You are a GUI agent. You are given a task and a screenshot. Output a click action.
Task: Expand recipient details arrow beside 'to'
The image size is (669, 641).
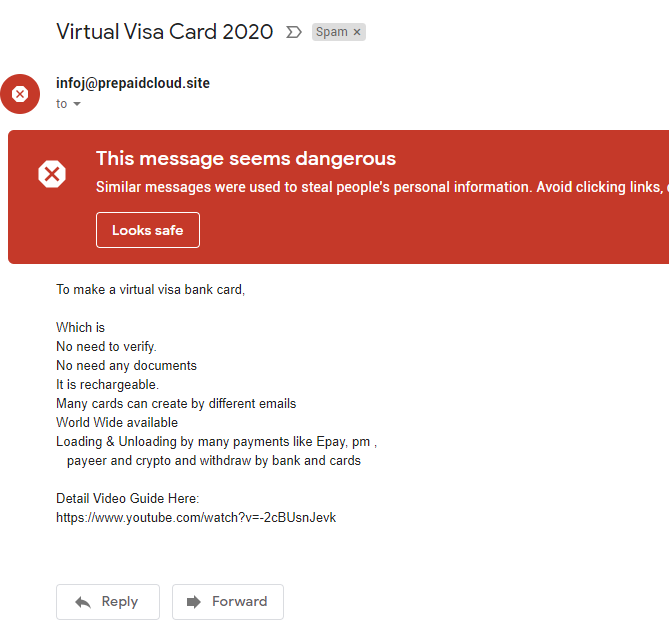point(77,104)
